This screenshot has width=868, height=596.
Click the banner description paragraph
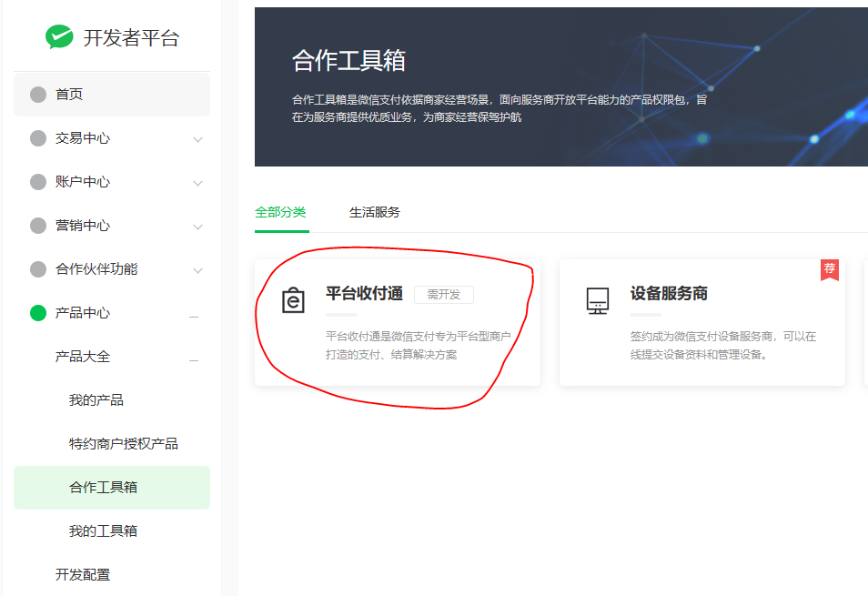500,108
